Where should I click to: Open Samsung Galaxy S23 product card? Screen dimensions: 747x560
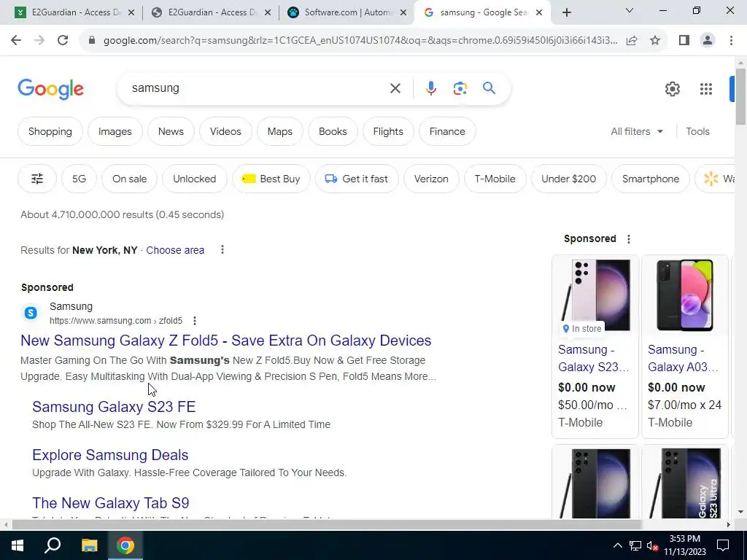tap(595, 346)
